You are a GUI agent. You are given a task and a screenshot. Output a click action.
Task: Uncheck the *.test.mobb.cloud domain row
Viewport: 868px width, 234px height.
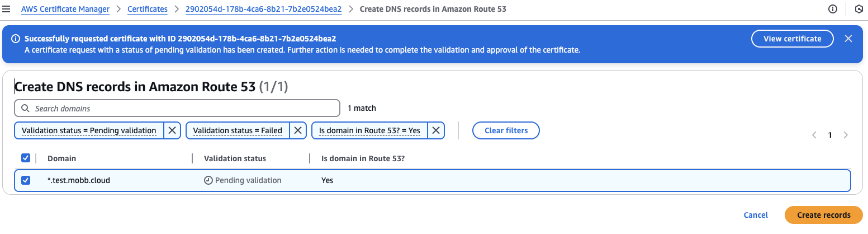(x=26, y=180)
